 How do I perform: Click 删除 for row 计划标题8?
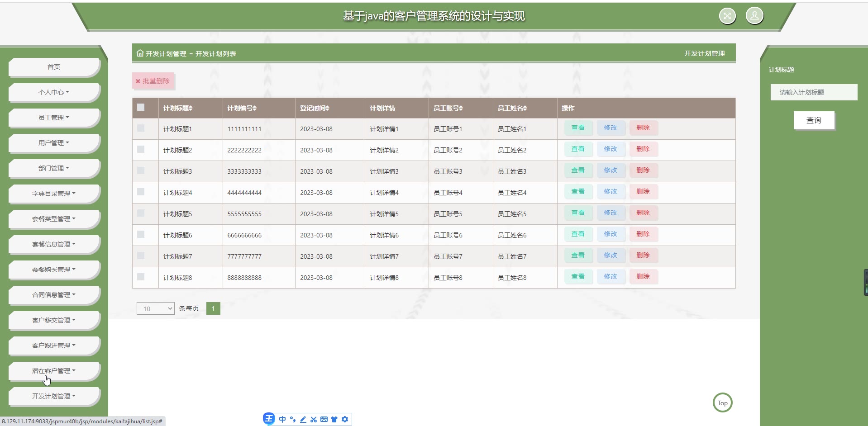coord(643,277)
